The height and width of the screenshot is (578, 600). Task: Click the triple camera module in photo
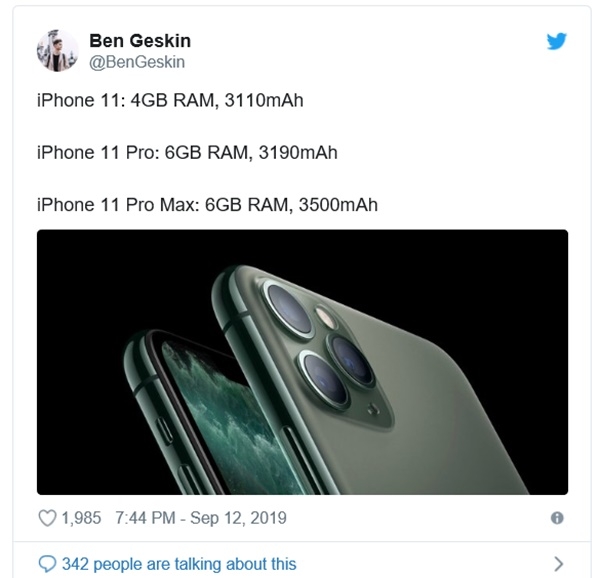click(325, 348)
